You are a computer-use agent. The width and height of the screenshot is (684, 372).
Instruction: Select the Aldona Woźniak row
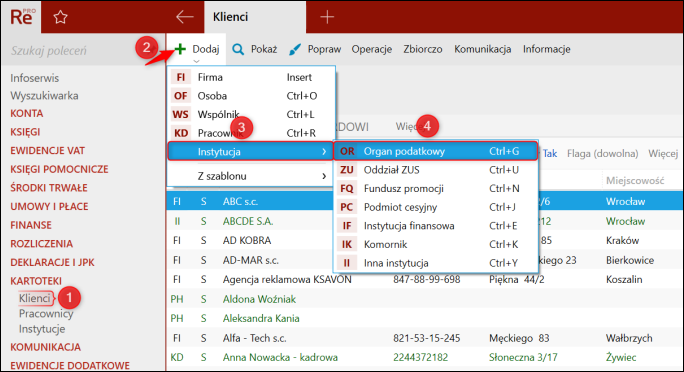[424, 299]
